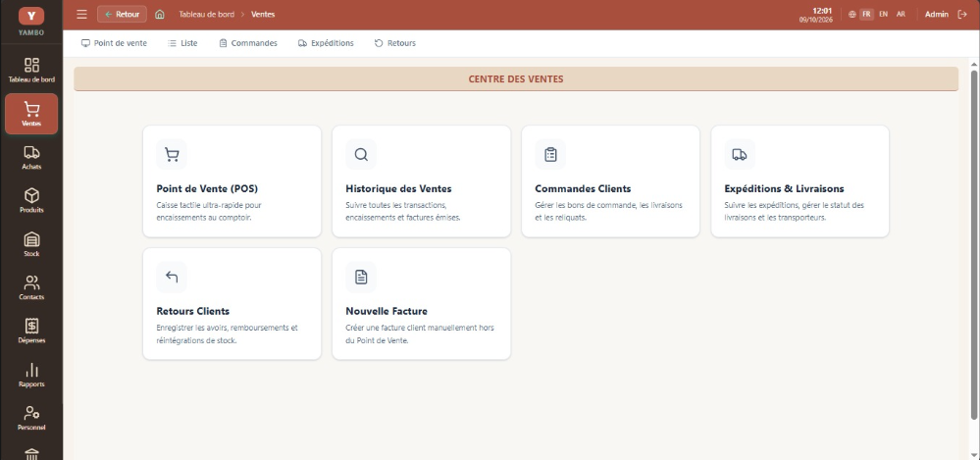Click 'Suivre les expéditions' description text
Screen dimensions: 980x460
794,211
